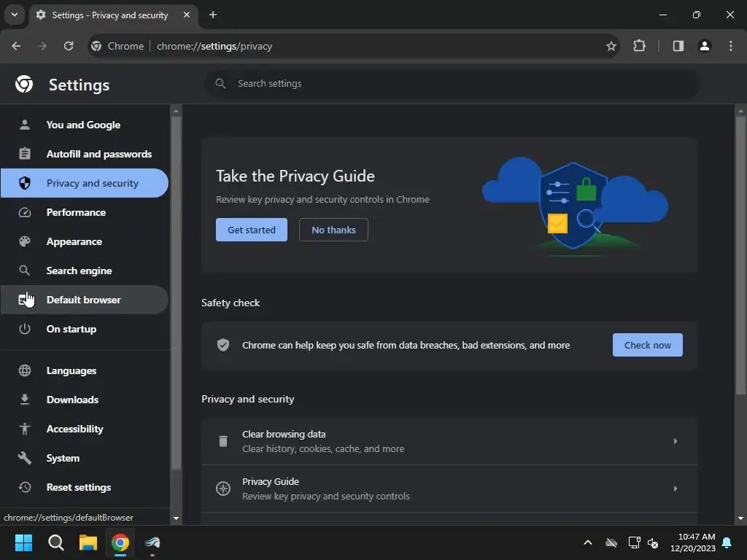Open Appearance settings
The image size is (747, 560).
pyautogui.click(x=84, y=241)
